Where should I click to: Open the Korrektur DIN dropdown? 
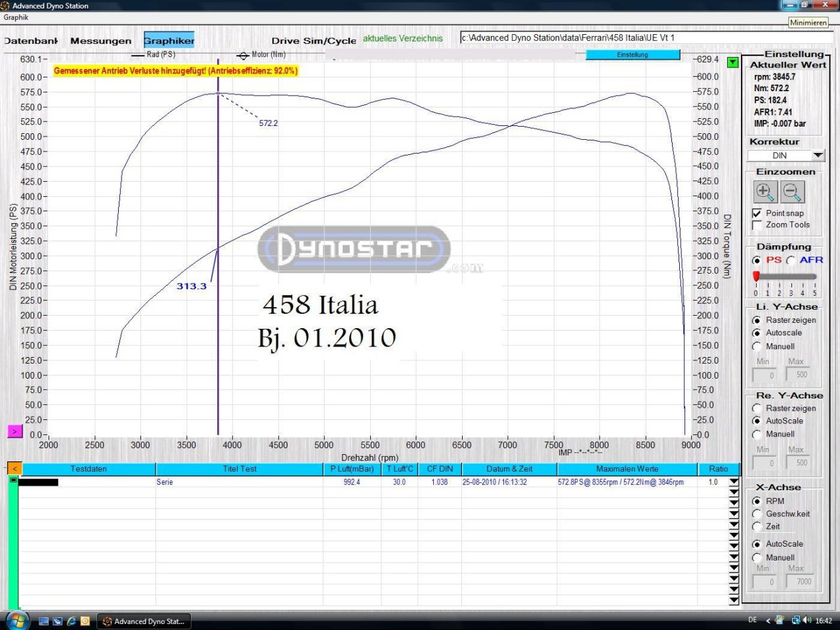click(818, 156)
